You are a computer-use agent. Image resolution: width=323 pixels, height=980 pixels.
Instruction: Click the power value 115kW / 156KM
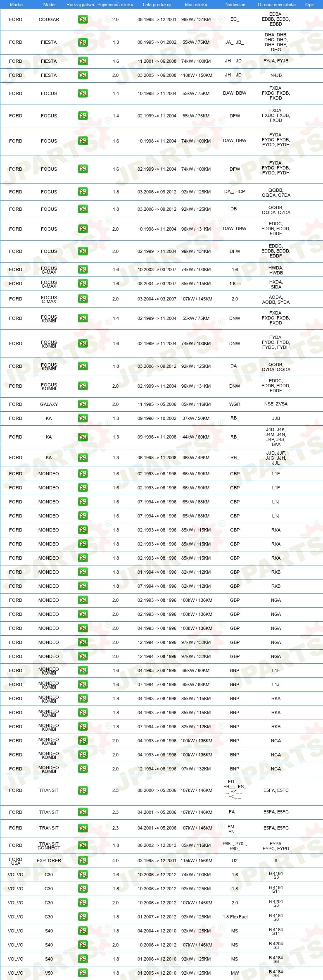pos(196,861)
